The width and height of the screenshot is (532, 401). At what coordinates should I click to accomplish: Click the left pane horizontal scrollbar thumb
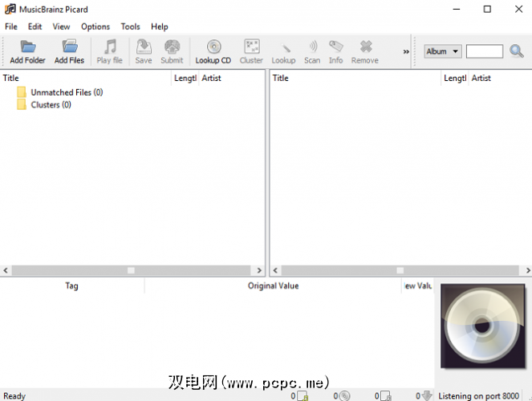click(131, 270)
